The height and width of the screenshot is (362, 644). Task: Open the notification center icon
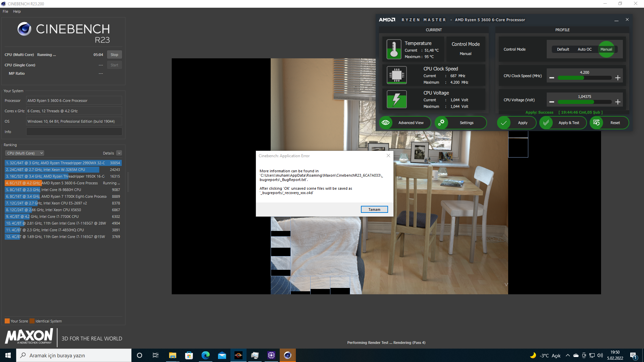tap(633, 355)
